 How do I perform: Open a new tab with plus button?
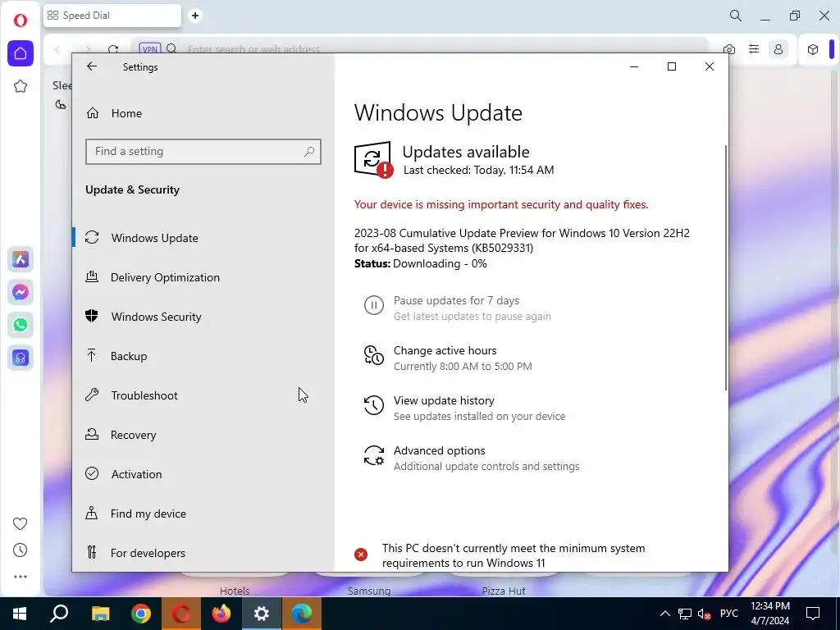coord(195,16)
